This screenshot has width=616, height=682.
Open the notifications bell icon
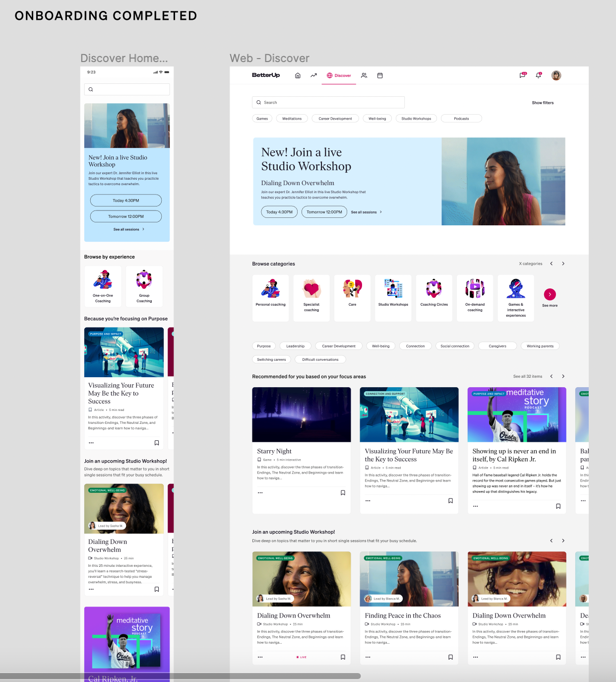click(538, 75)
